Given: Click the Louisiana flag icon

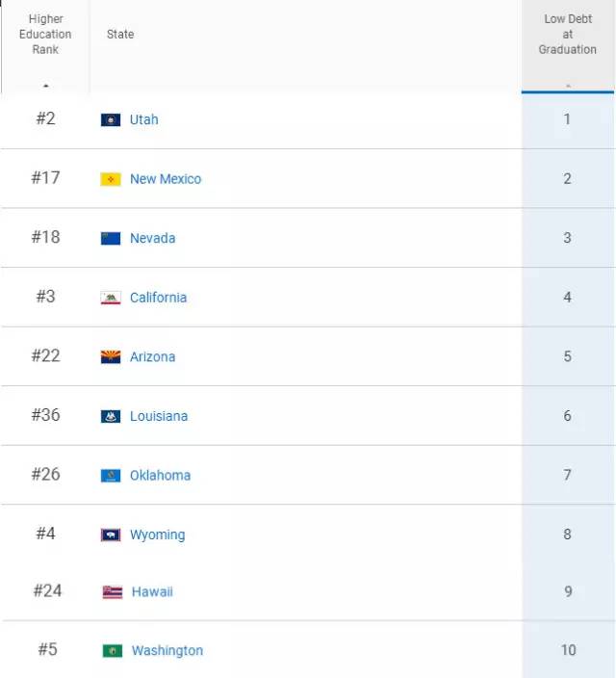Looking at the screenshot, I should point(111,416).
